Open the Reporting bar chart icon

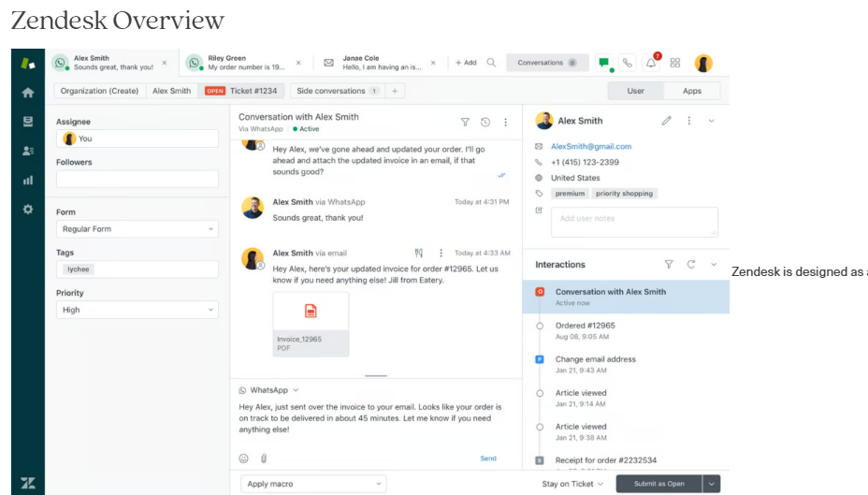[x=28, y=180]
